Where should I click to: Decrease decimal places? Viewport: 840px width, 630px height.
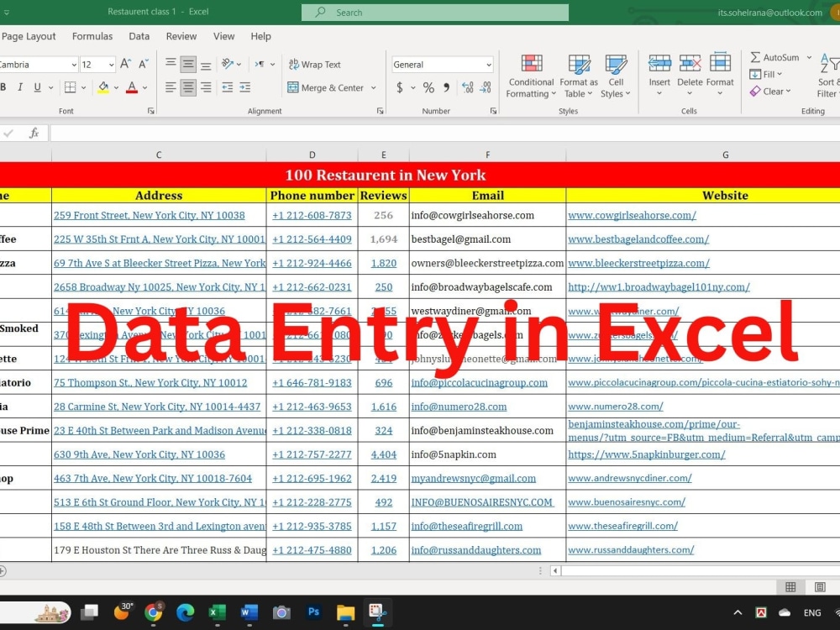coord(486,87)
